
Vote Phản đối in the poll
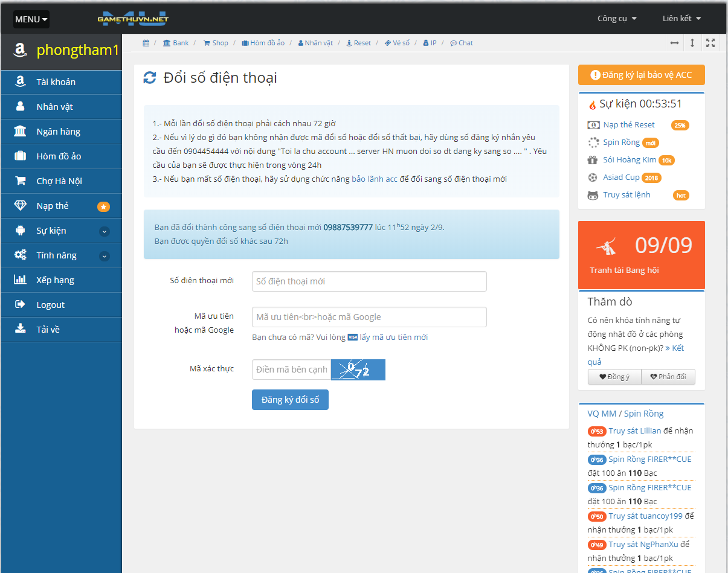pyautogui.click(x=668, y=377)
